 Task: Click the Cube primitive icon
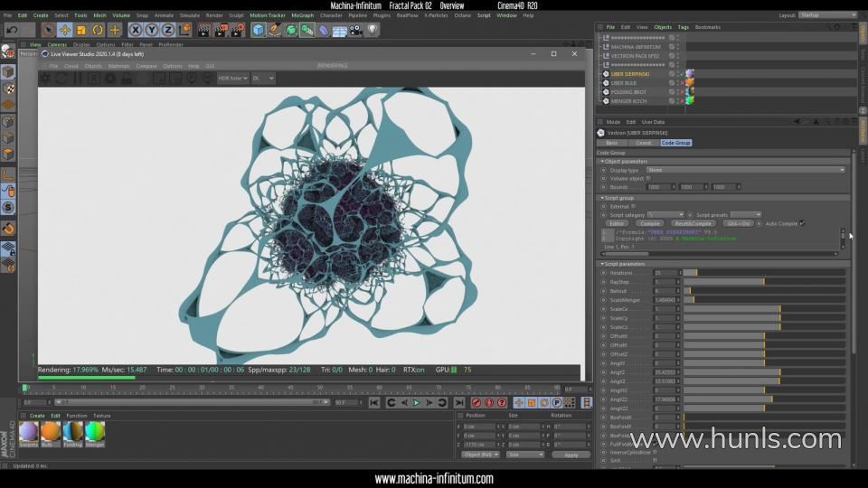259,30
